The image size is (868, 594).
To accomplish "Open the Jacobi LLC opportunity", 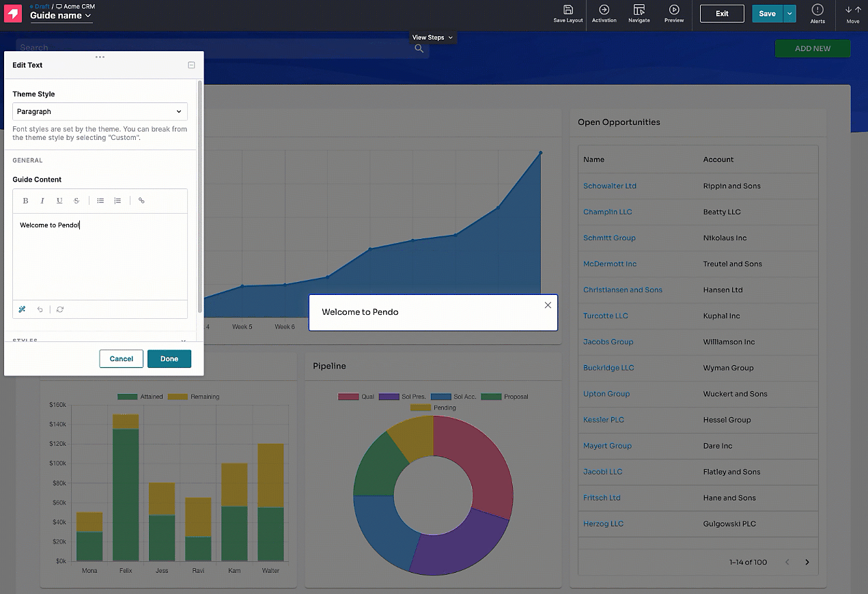I will [603, 472].
